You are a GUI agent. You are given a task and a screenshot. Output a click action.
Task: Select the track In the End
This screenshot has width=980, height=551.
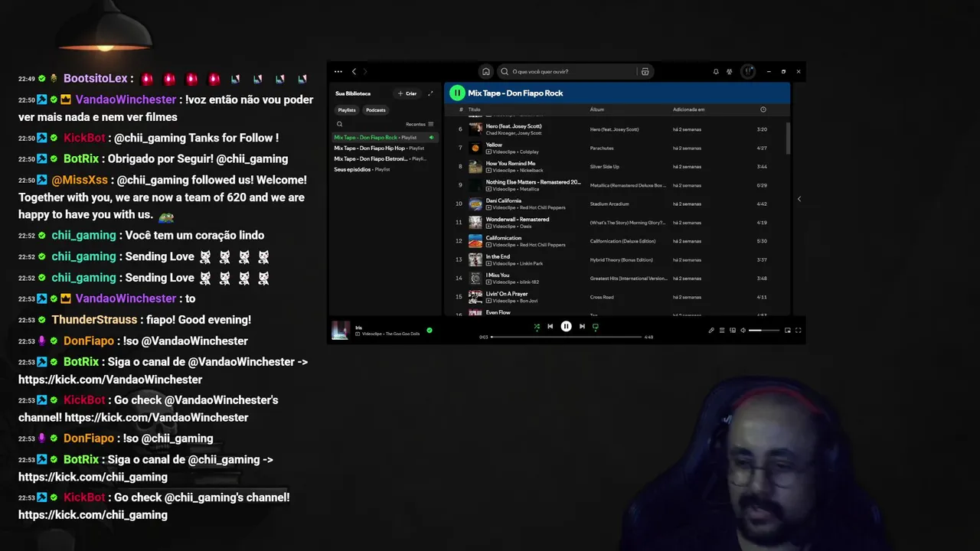tap(498, 256)
